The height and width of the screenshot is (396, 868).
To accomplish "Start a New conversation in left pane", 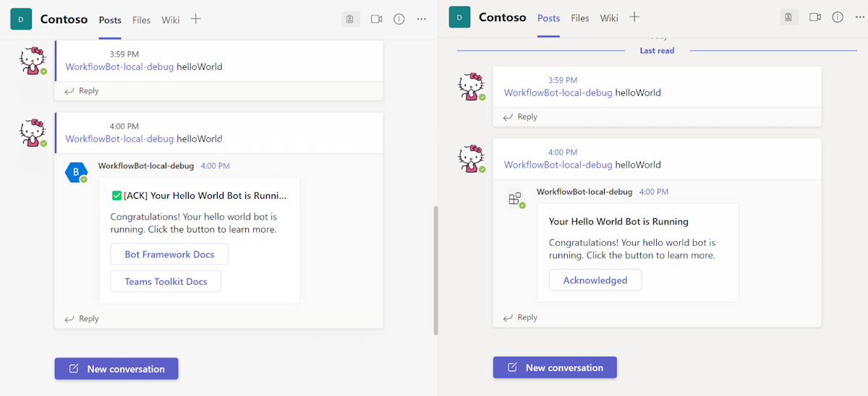I will (116, 369).
